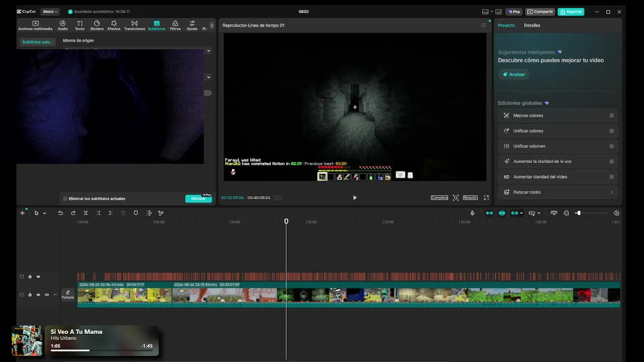Toggle Aumentar la claridad de la voz
The width and height of the screenshot is (644, 362).
[x=612, y=161]
